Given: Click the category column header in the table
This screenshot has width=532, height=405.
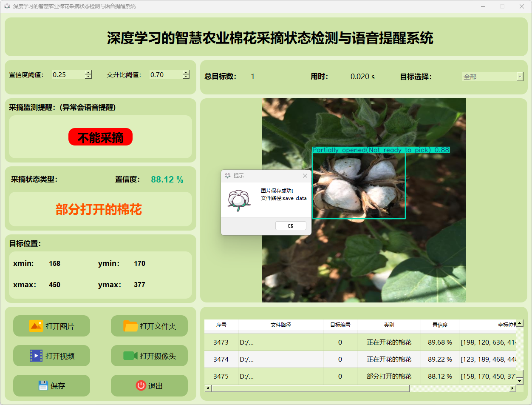Looking at the screenshot, I should [x=389, y=325].
